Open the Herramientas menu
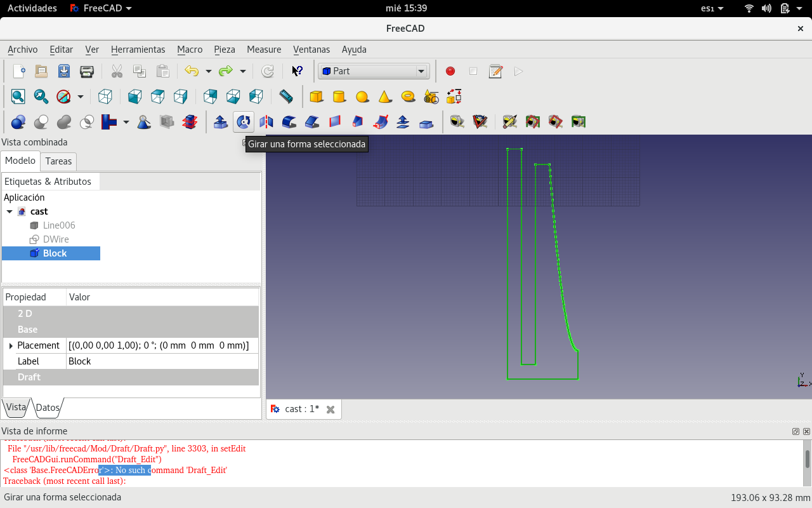The image size is (812, 508). [x=138, y=50]
